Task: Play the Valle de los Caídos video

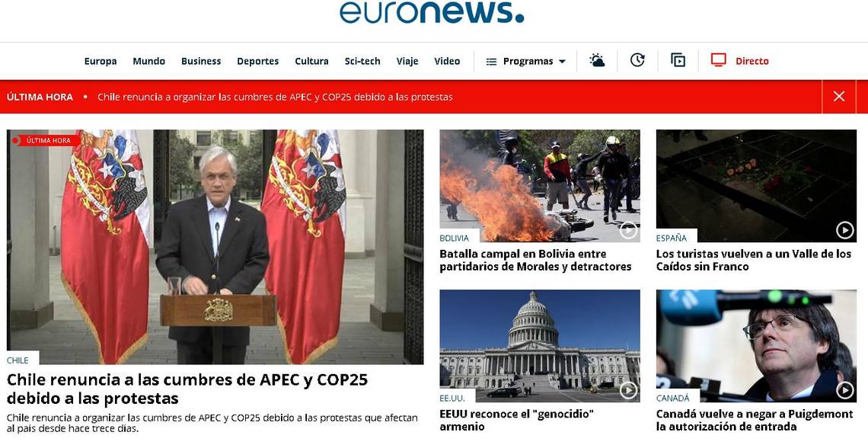Action: pos(844,230)
